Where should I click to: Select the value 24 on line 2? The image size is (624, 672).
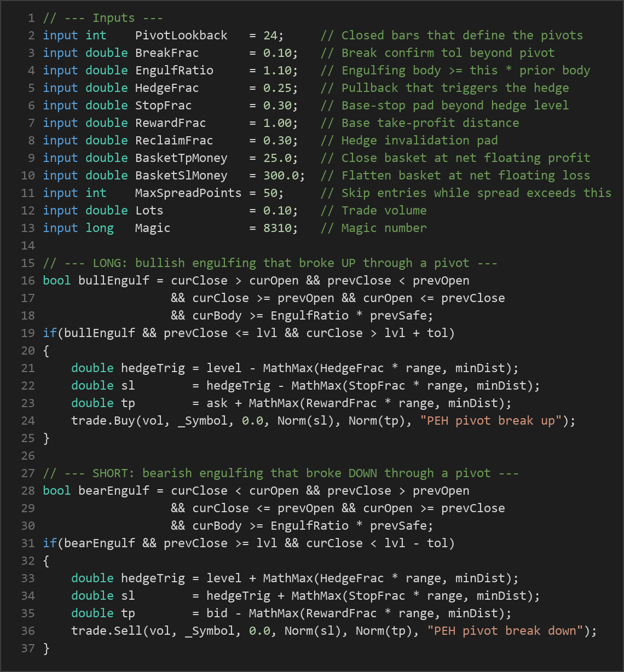coord(270,36)
